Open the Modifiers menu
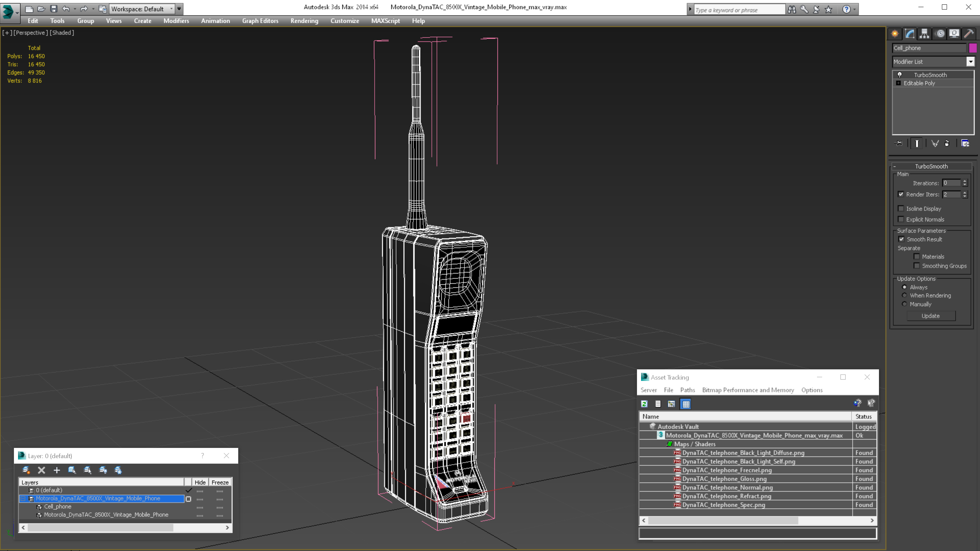The width and height of the screenshot is (980, 551). pos(176,21)
